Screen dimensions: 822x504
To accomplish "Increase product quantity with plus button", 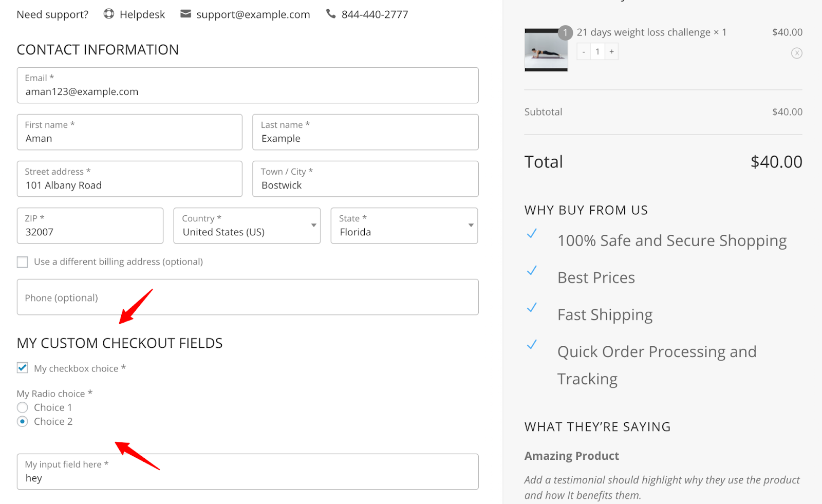I will (x=611, y=51).
